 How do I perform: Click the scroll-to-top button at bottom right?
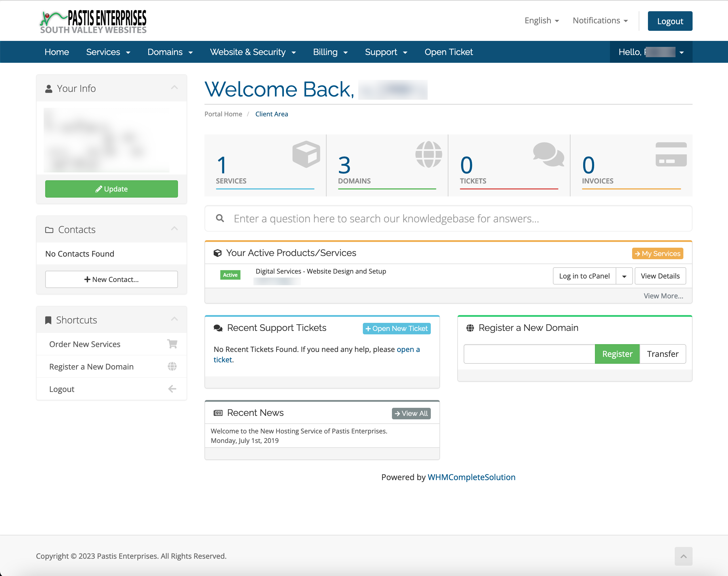coord(683,556)
